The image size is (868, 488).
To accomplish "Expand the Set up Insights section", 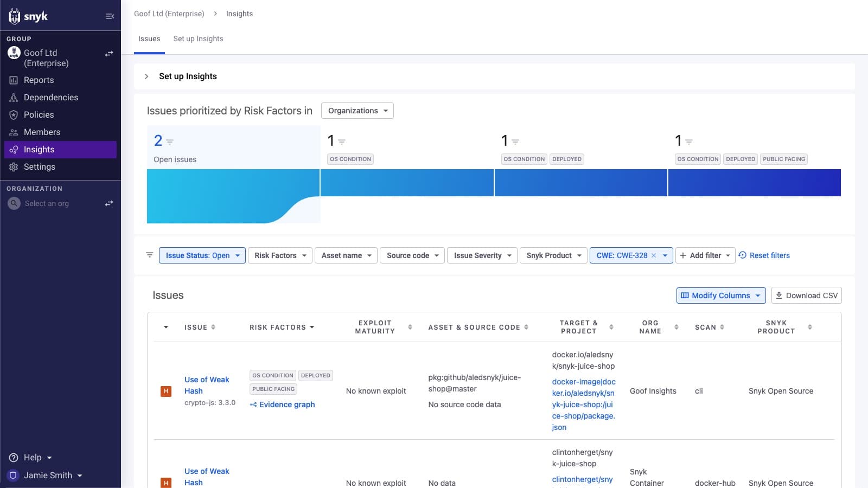I will (x=146, y=76).
